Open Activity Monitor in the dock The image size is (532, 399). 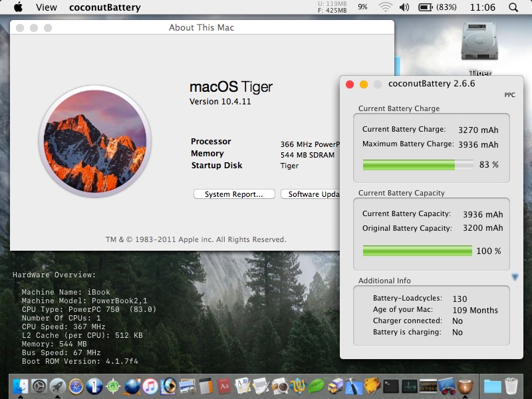pyautogui.click(x=409, y=386)
